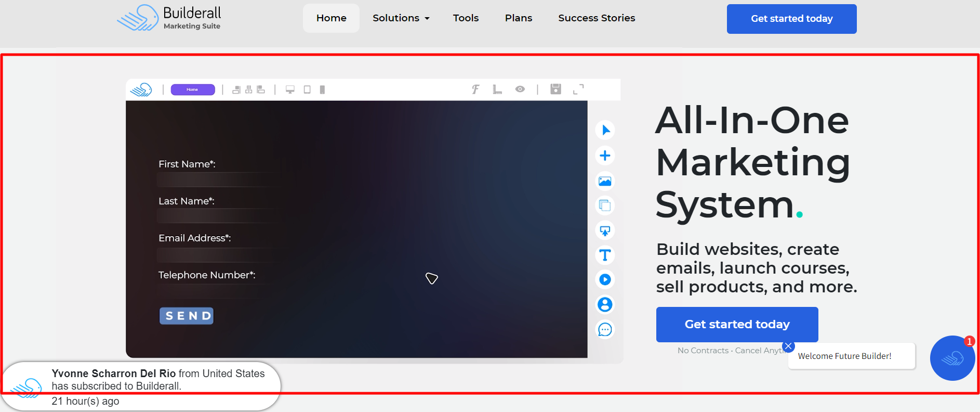Click the user profile icon in the sidebar
The width and height of the screenshot is (980, 412).
[605, 304]
